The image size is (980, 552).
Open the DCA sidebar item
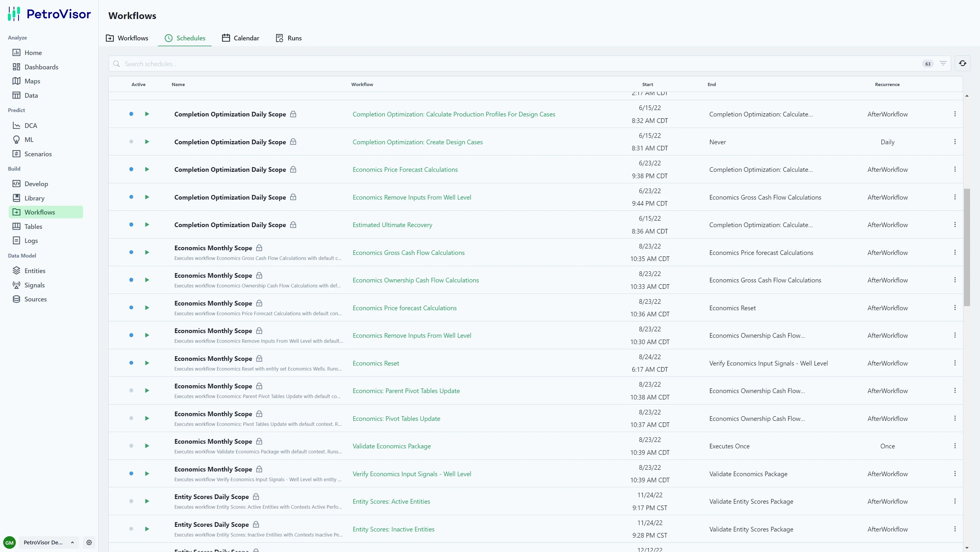pyautogui.click(x=30, y=126)
